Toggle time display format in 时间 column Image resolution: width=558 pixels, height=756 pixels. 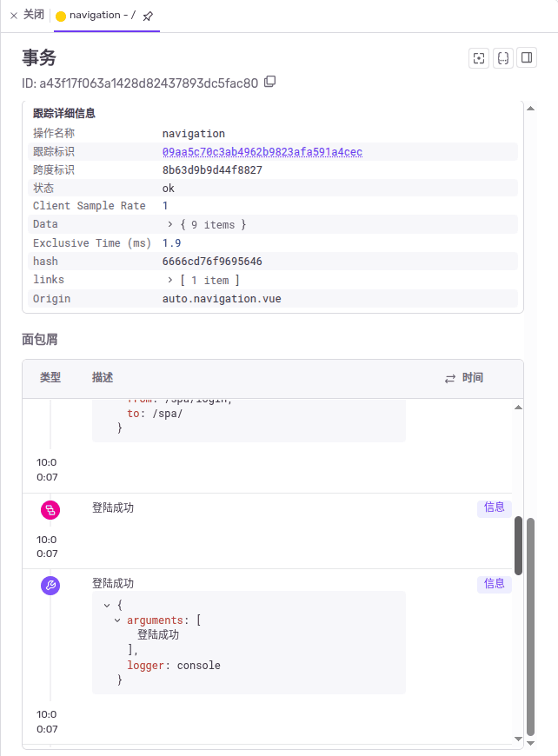pyautogui.click(x=450, y=378)
